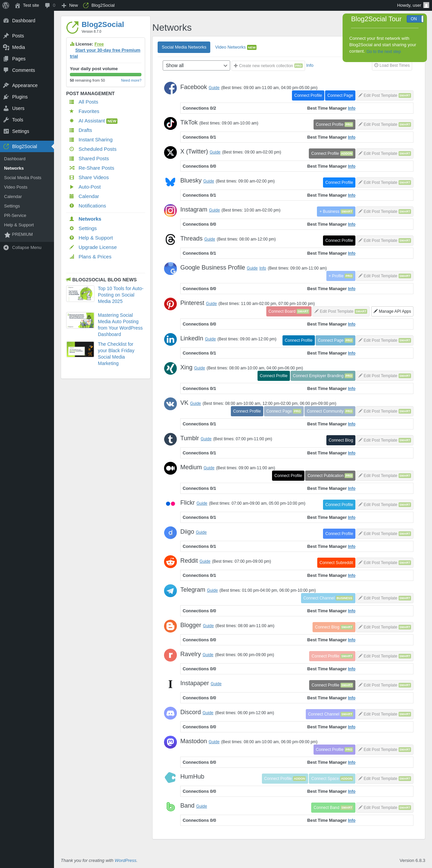Click Connect Profile button for Bluesky

(339, 183)
